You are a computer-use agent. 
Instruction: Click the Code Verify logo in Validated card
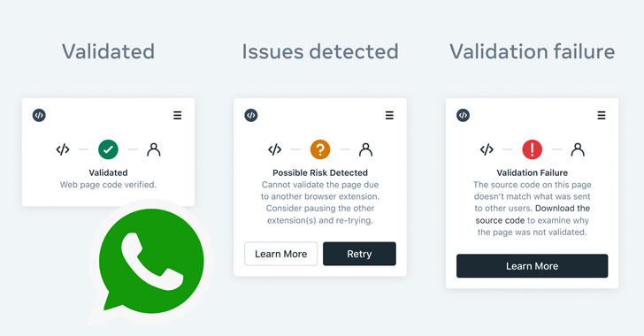point(39,116)
